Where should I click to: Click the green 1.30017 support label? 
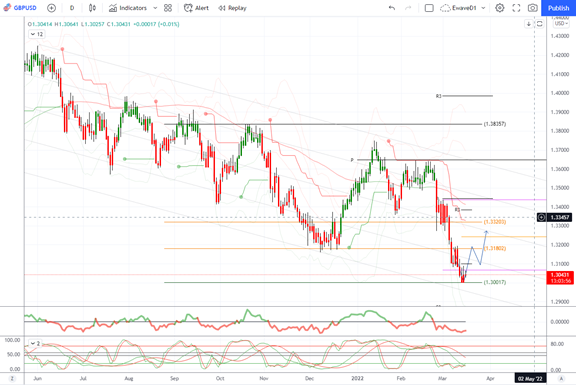[x=495, y=282]
